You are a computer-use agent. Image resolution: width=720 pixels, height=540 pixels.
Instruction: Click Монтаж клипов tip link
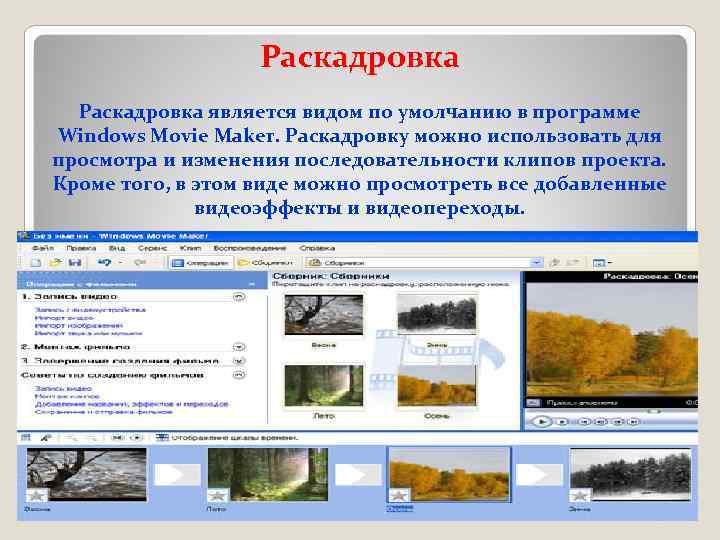pos(67,396)
